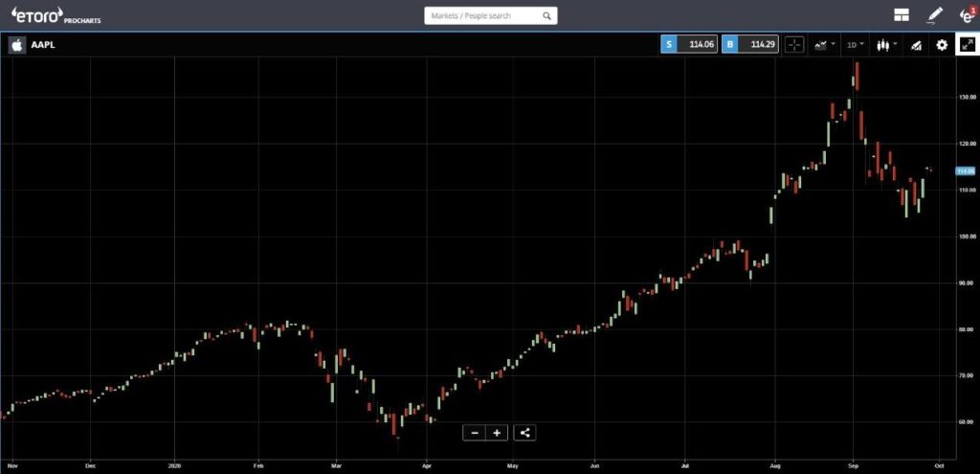980x474 pixels.
Task: Zoom out with the minus button
Action: coord(475,433)
